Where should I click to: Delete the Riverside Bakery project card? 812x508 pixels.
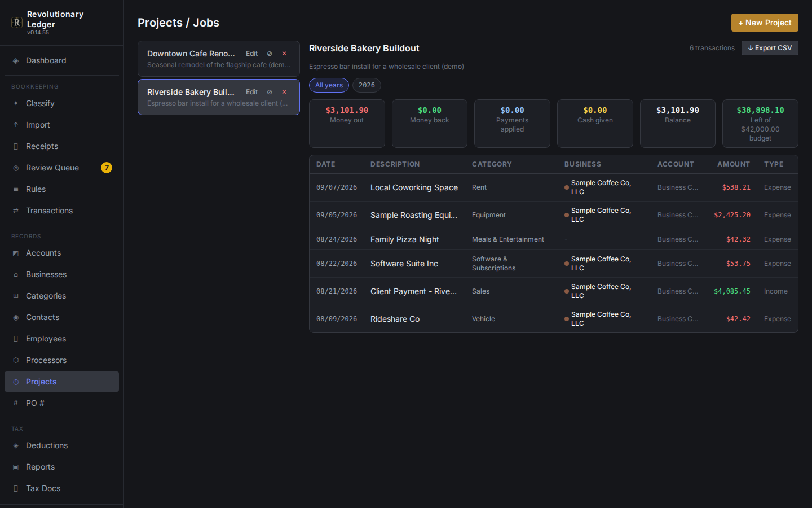click(284, 92)
